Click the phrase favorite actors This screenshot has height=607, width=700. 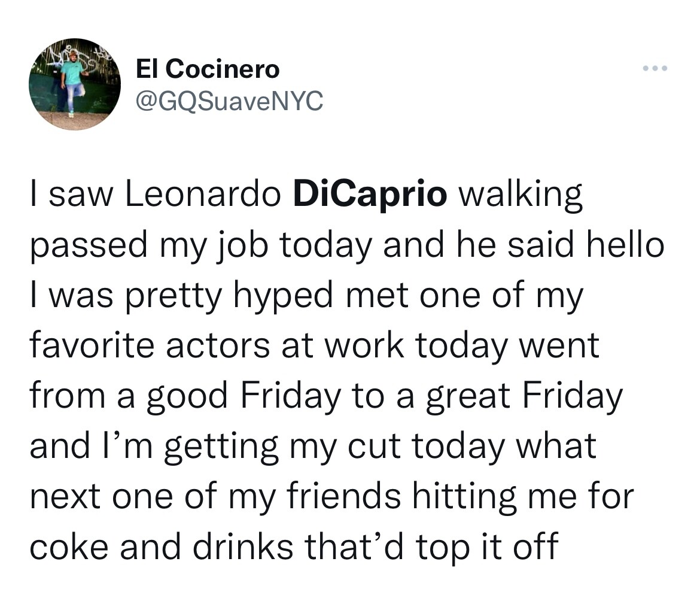point(150,345)
